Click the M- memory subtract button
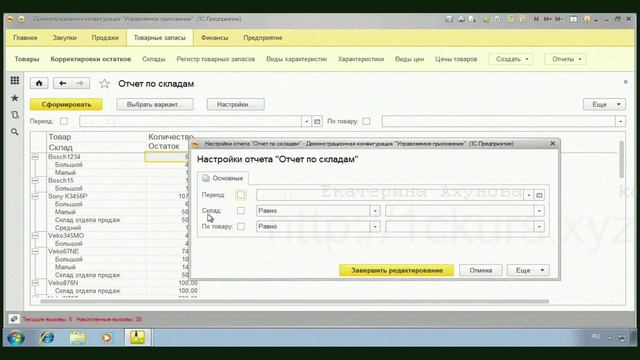640x360 pixels. 559,19
